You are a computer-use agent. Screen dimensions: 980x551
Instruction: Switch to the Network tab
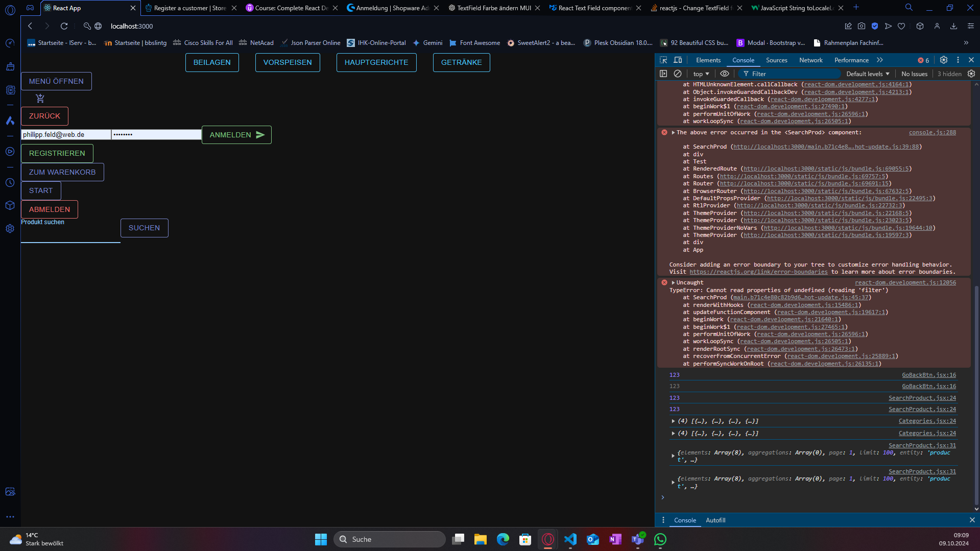[x=810, y=60]
